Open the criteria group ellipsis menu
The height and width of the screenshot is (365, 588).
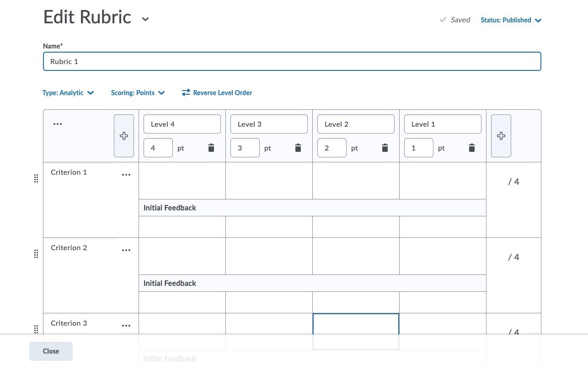pos(57,124)
